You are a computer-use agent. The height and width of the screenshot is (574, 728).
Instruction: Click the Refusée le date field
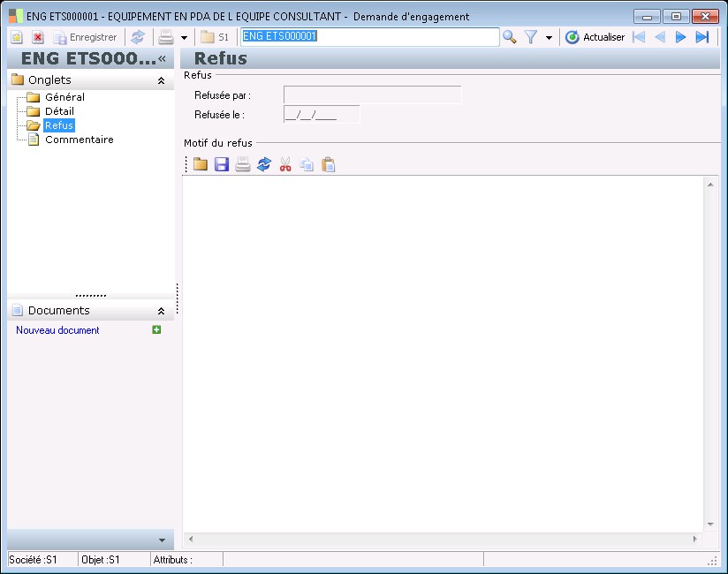[322, 115]
